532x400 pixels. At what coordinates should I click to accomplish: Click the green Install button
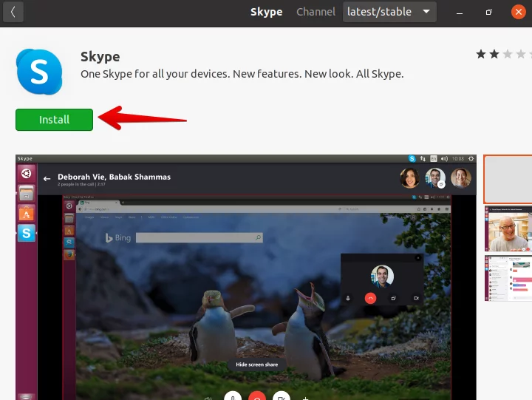[54, 120]
